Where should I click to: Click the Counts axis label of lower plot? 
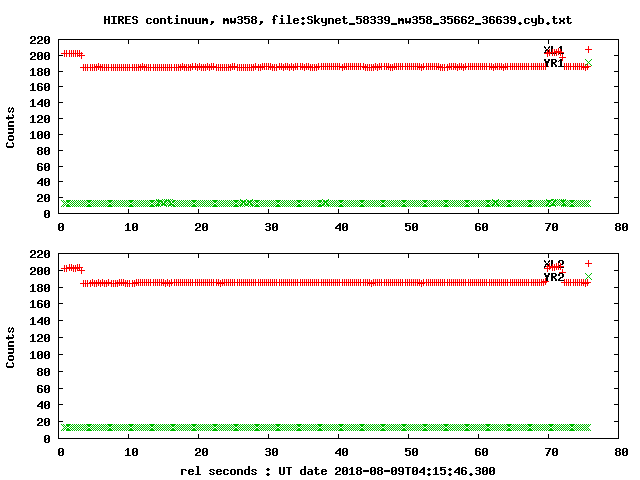10,347
